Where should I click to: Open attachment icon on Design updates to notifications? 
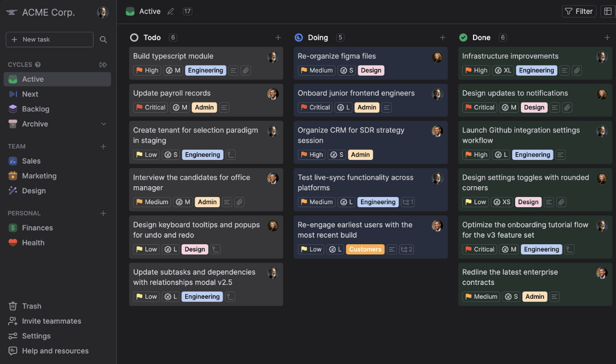click(567, 107)
